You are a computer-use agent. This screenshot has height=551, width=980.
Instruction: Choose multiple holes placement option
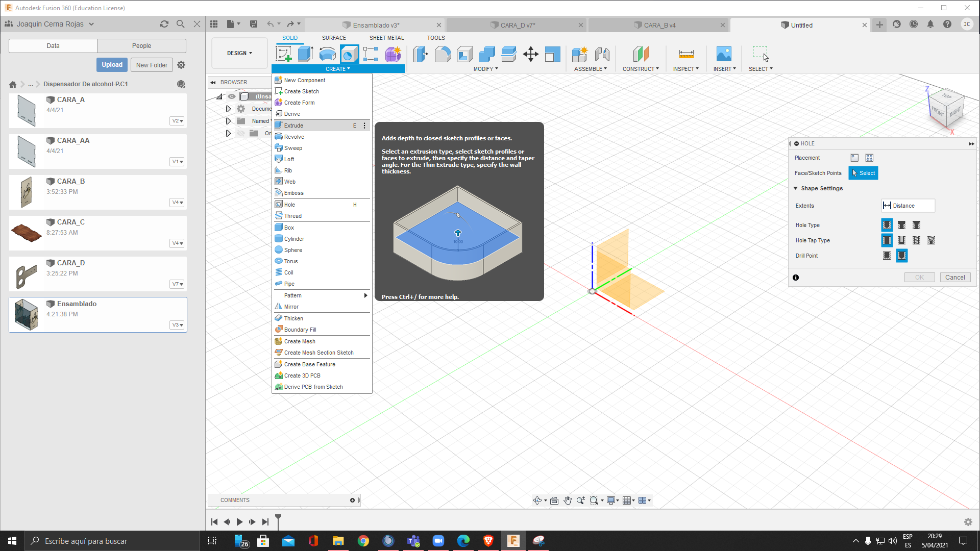click(869, 158)
